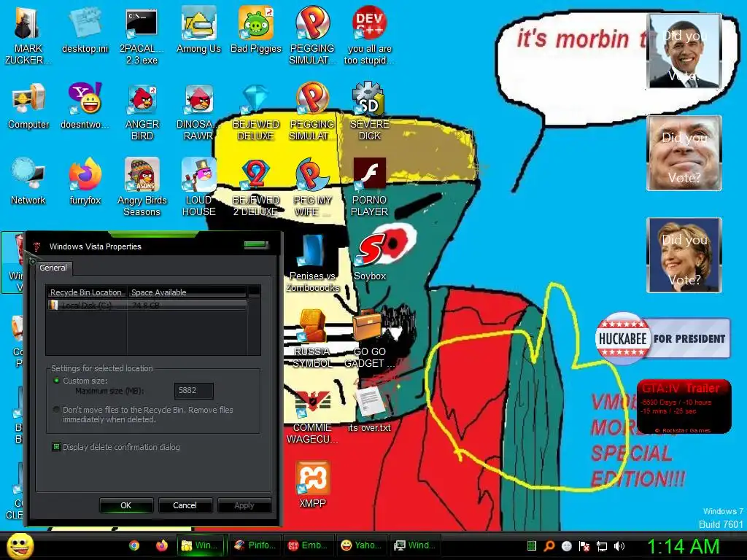Image resolution: width=747 pixels, height=560 pixels.
Task: Launch the ANGER BIRD shortcut
Action: pyautogui.click(x=142, y=112)
